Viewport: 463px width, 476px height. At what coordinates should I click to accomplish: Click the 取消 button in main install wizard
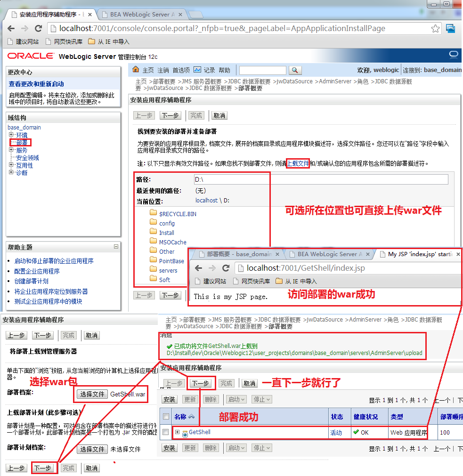219,115
